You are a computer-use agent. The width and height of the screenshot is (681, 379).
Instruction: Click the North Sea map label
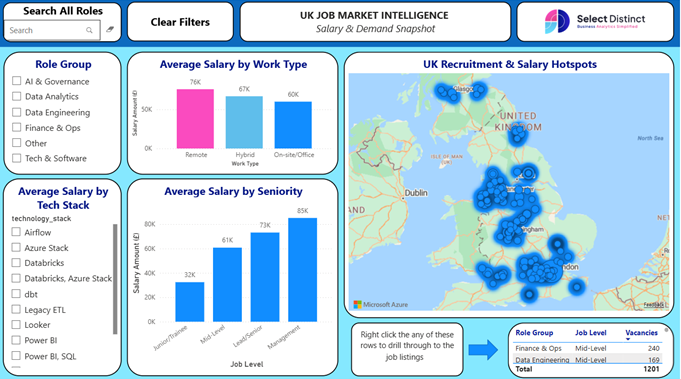[x=650, y=138]
